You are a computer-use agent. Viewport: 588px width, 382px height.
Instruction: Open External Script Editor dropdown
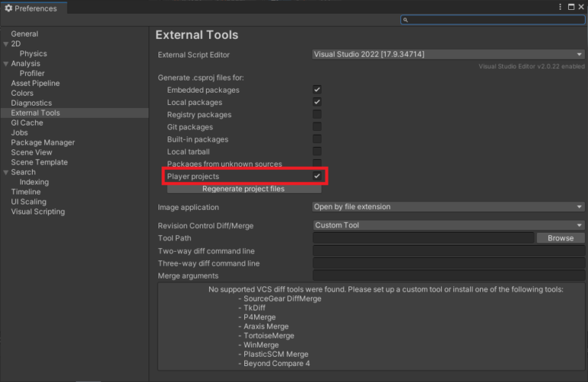(448, 55)
